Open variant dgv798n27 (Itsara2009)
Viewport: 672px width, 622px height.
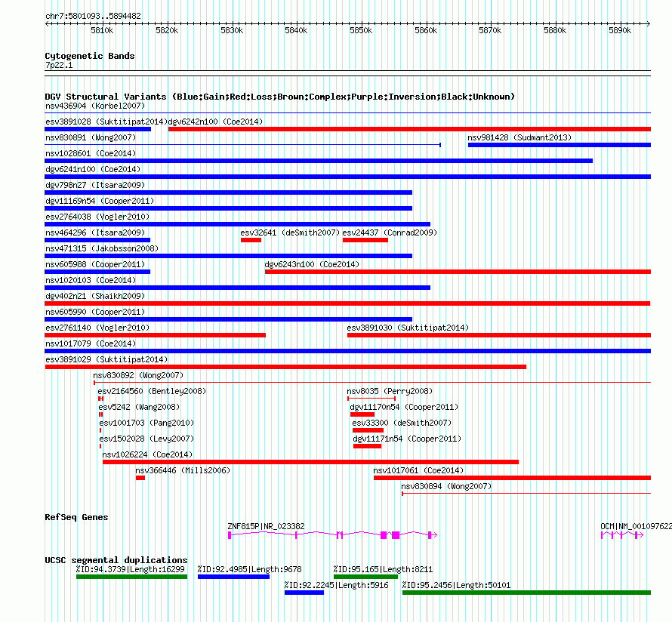coord(95,185)
